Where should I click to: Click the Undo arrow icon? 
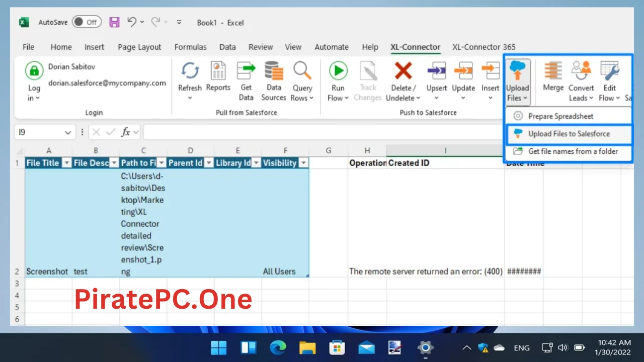point(132,22)
